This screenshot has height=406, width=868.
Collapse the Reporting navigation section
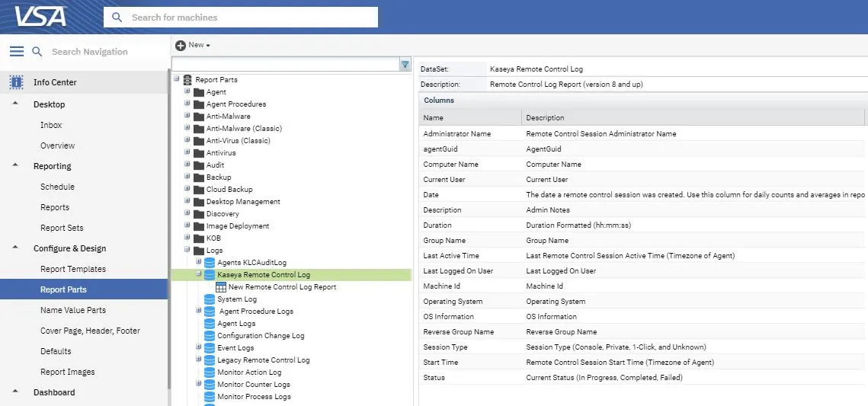[16, 166]
